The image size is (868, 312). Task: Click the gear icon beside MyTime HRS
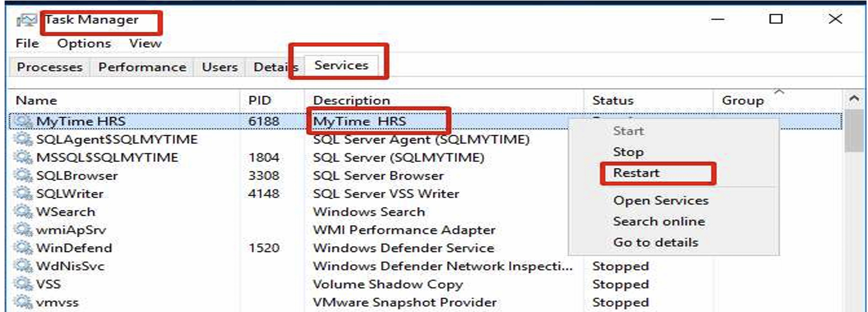pos(23,121)
